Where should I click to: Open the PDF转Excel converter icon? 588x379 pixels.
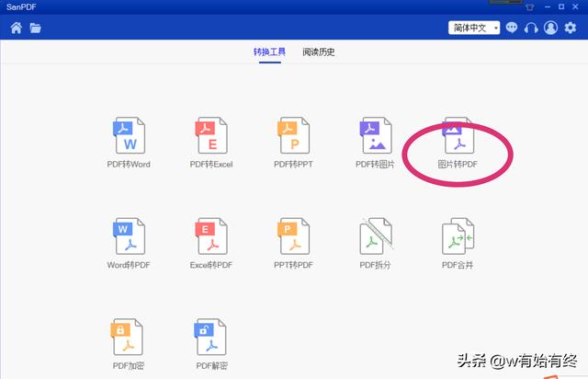tap(211, 135)
